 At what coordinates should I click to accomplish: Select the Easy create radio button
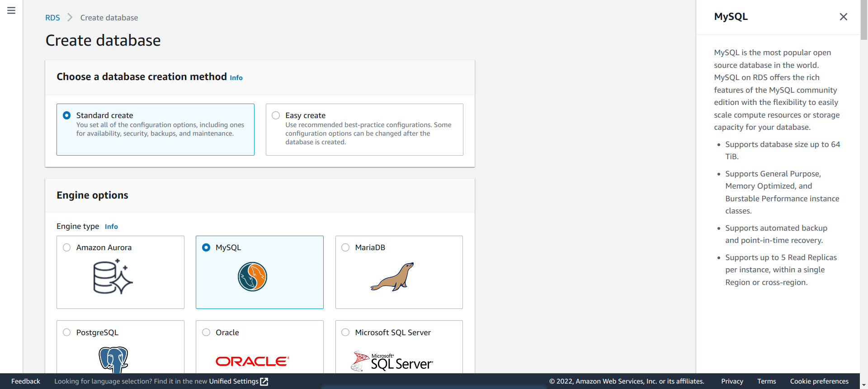pyautogui.click(x=276, y=115)
